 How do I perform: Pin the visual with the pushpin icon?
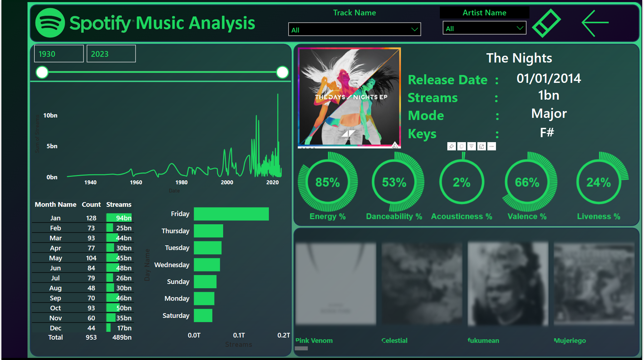click(451, 146)
